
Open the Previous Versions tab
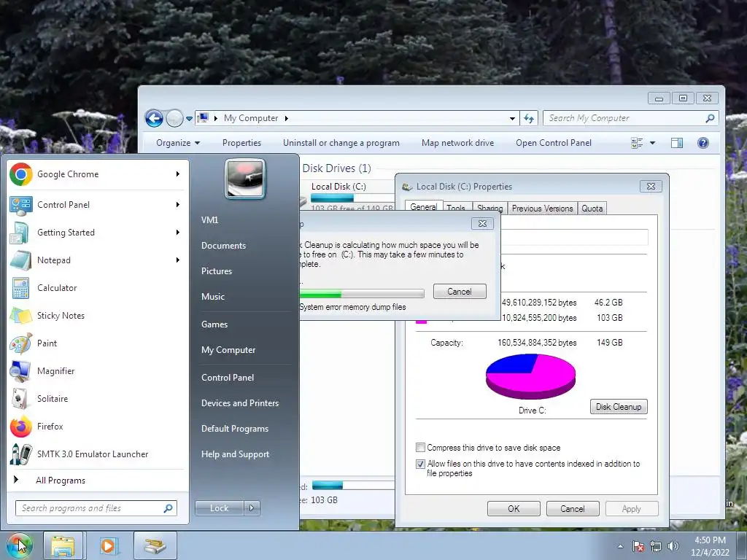coord(542,208)
